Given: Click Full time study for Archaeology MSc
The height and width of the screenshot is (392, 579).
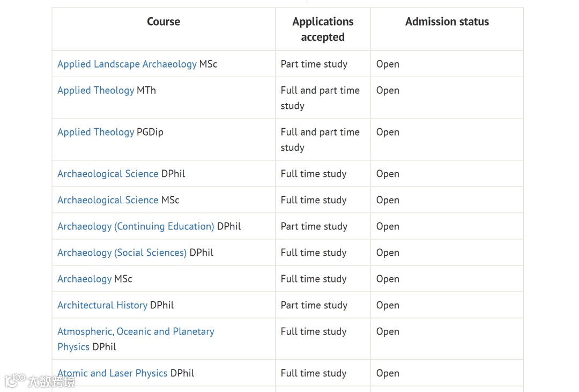Looking at the screenshot, I should pos(314,279).
